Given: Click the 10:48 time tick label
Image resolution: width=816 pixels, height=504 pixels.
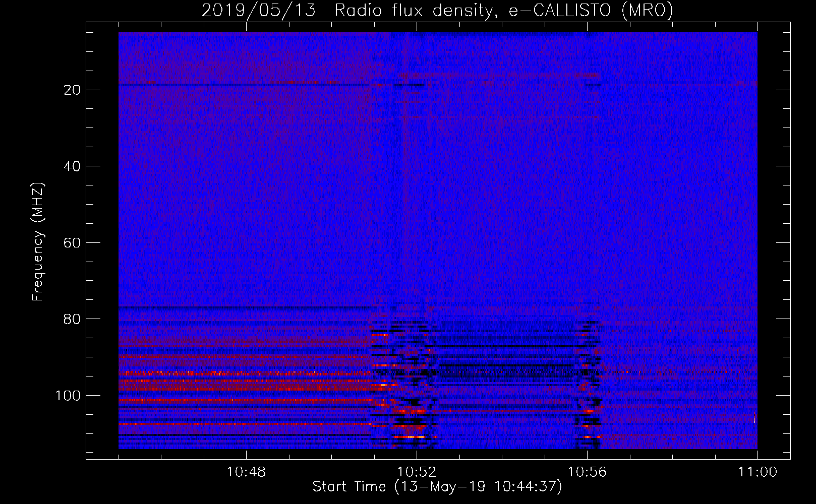Looking at the screenshot, I should [246, 472].
